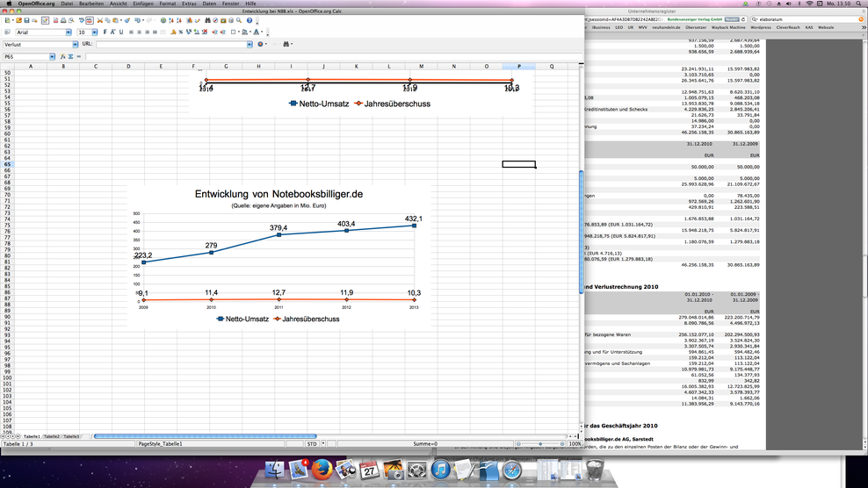The width and height of the screenshot is (868, 488).
Task: Switch to the Tabelle2 sheet tab
Action: (x=52, y=436)
